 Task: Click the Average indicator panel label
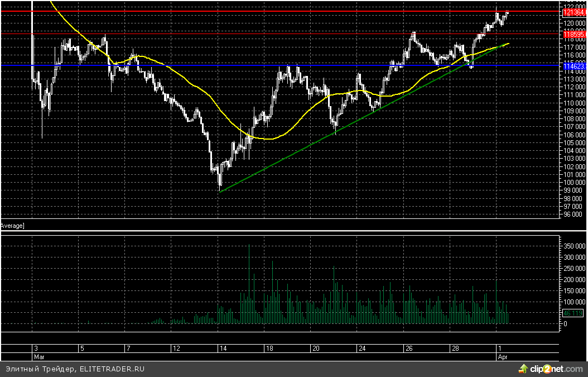pyautogui.click(x=12, y=226)
